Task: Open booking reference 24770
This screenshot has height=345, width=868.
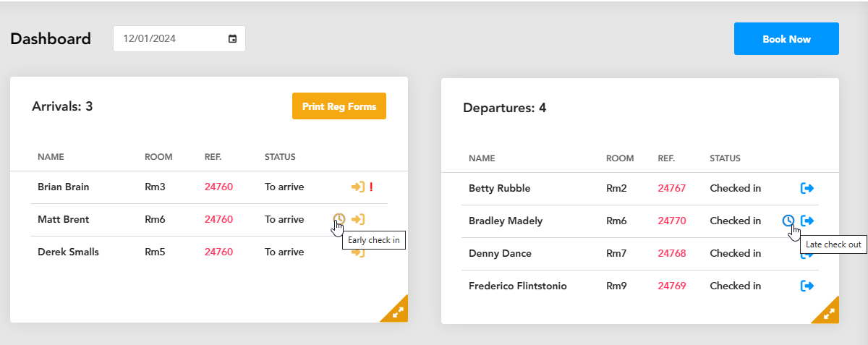Action: point(672,221)
